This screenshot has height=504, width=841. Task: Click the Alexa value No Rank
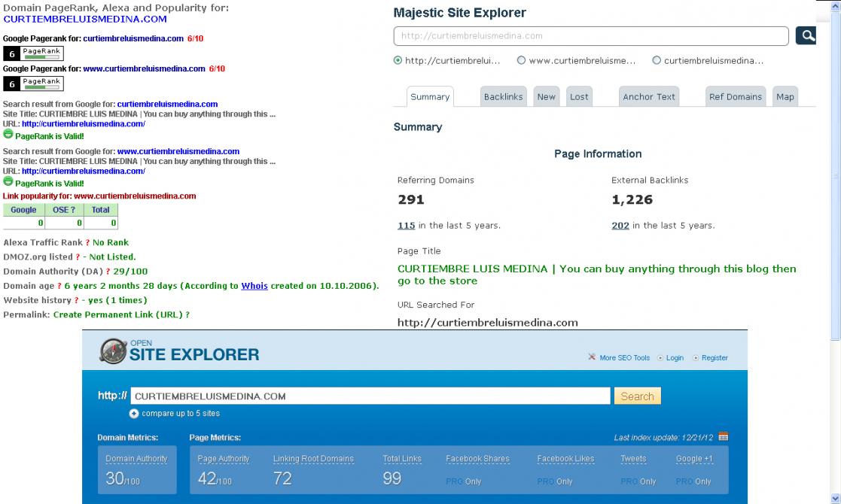(x=111, y=243)
